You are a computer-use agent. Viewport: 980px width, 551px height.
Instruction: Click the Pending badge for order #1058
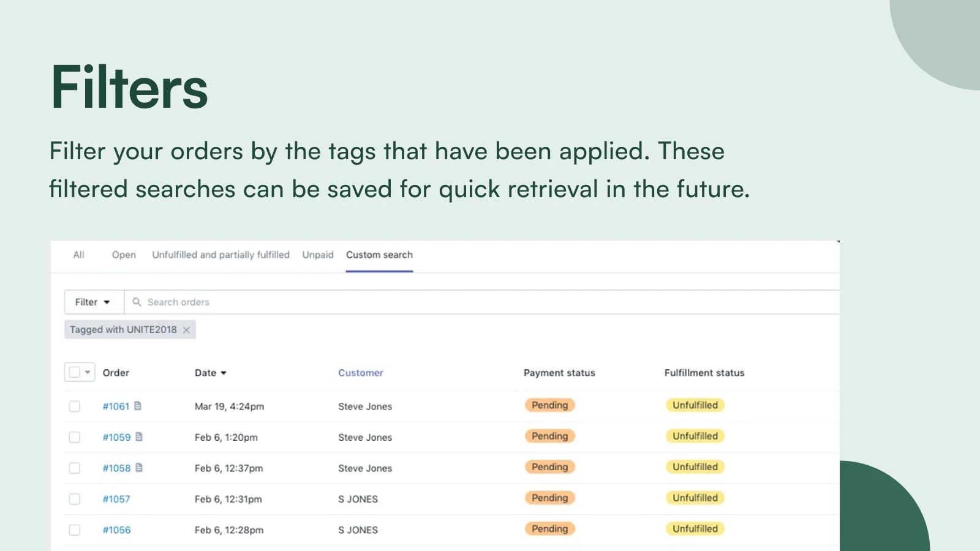[549, 467]
